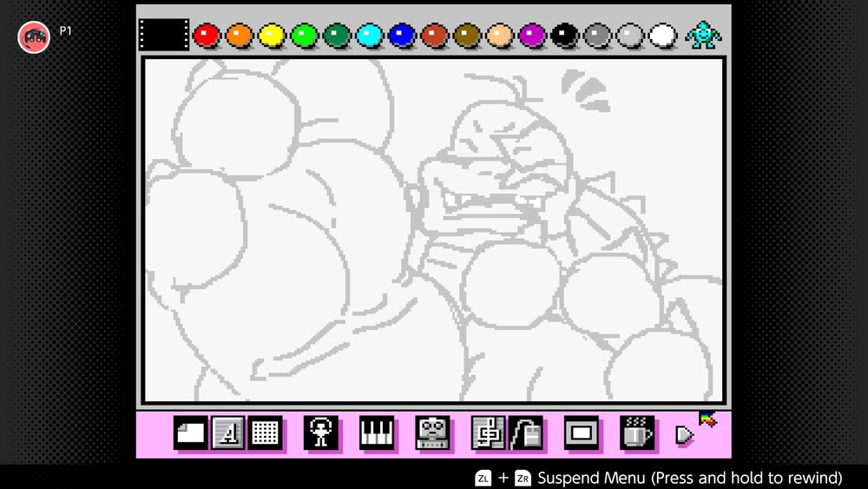Choose the dark gray paint color
Screen dimensions: 868x489
click(x=597, y=36)
